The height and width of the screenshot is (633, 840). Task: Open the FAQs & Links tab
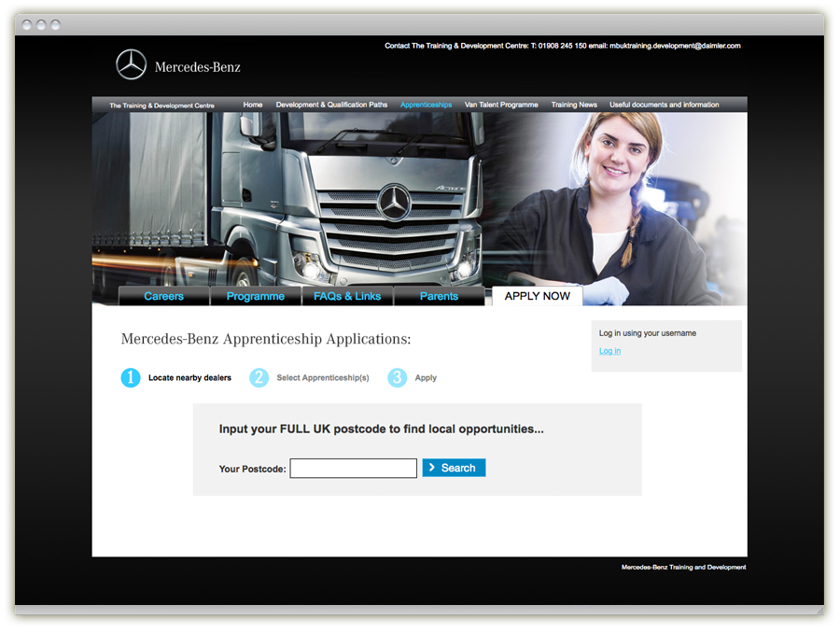(347, 297)
